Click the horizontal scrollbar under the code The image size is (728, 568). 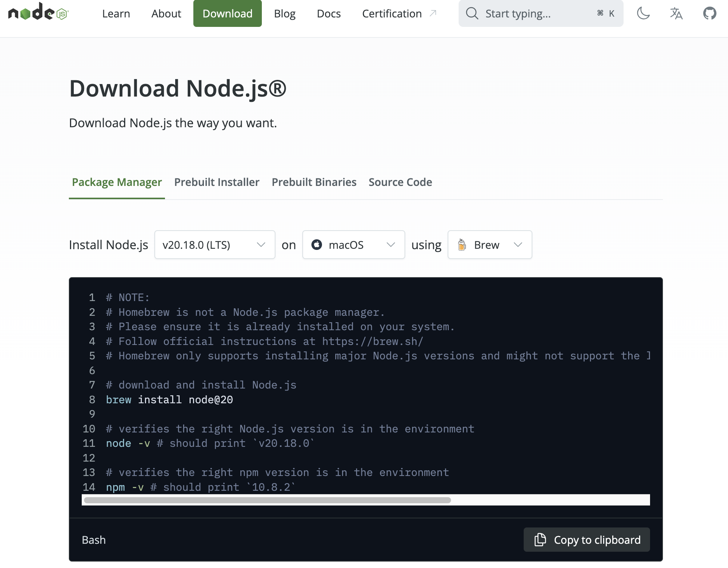pyautogui.click(x=267, y=500)
